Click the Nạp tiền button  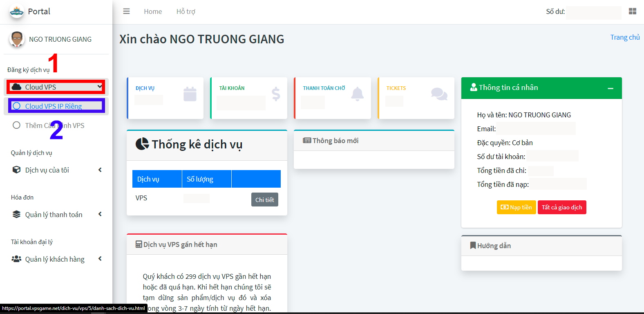(x=516, y=207)
